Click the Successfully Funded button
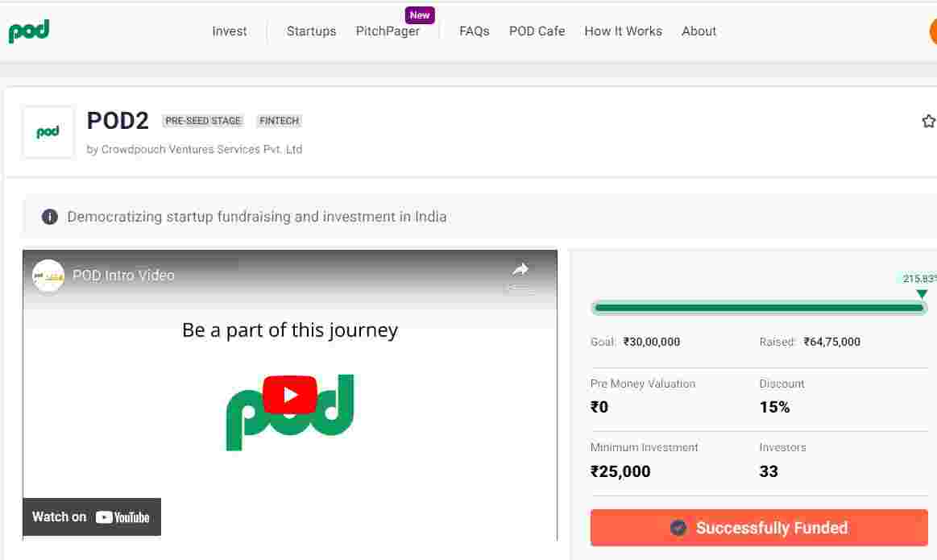The height and width of the screenshot is (560, 937). [759, 528]
